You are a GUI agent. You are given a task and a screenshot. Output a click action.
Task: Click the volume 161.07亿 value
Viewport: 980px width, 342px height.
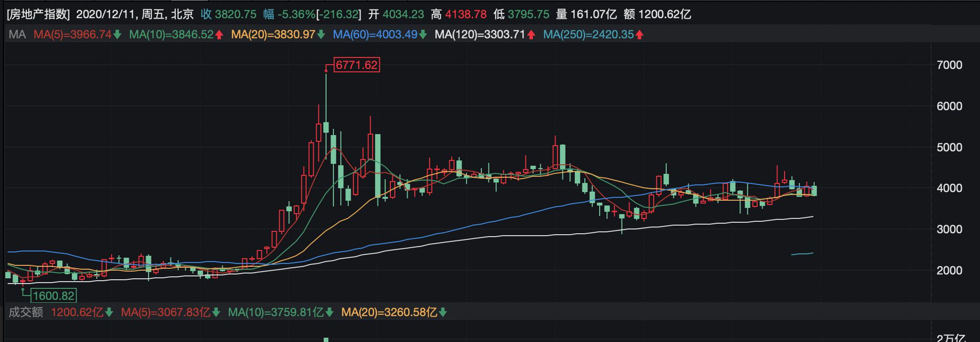click(593, 14)
